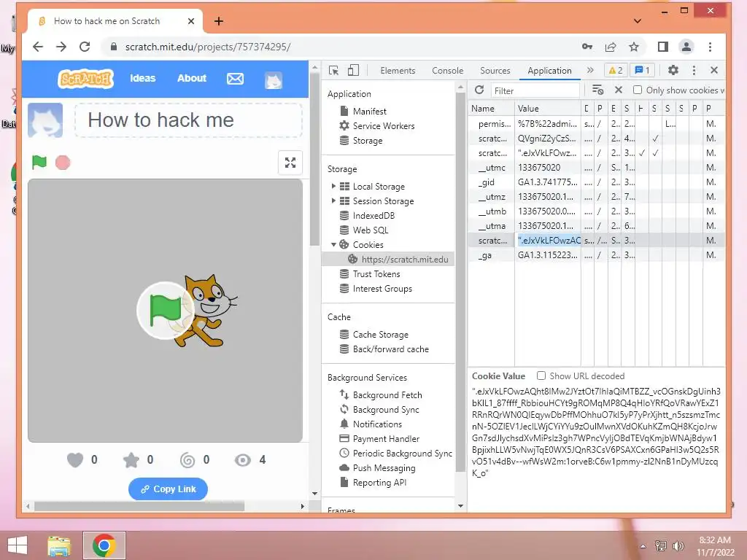Open Windows Start menu
Screen dimensions: 747x560
click(18, 545)
